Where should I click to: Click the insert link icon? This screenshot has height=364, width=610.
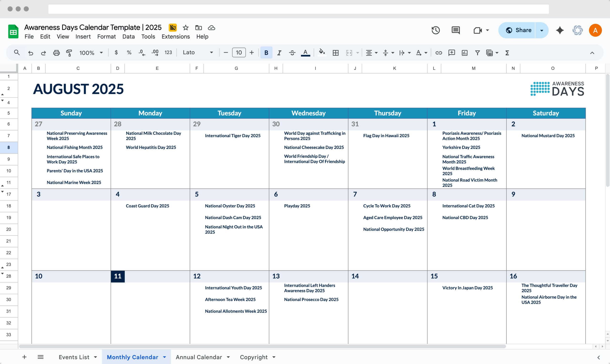click(x=438, y=53)
